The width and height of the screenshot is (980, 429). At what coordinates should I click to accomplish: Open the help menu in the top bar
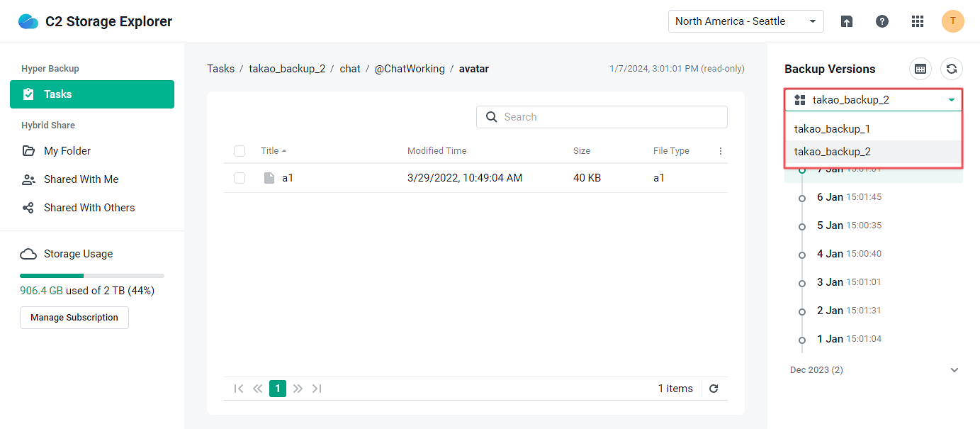click(x=882, y=21)
